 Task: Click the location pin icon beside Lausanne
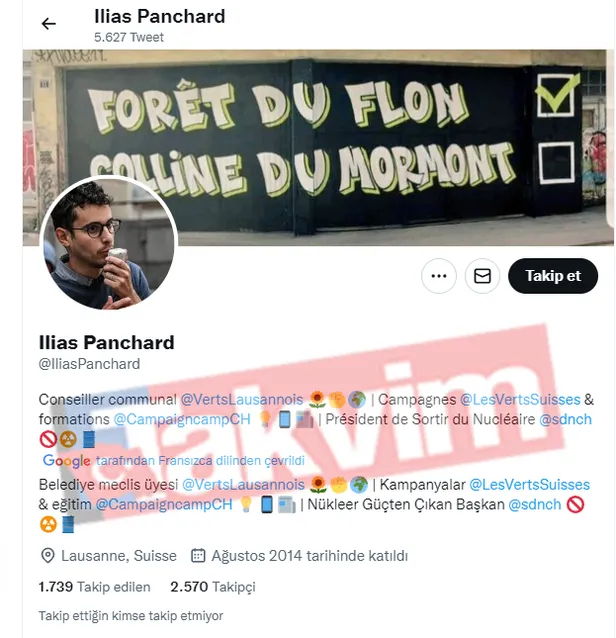click(x=48, y=556)
